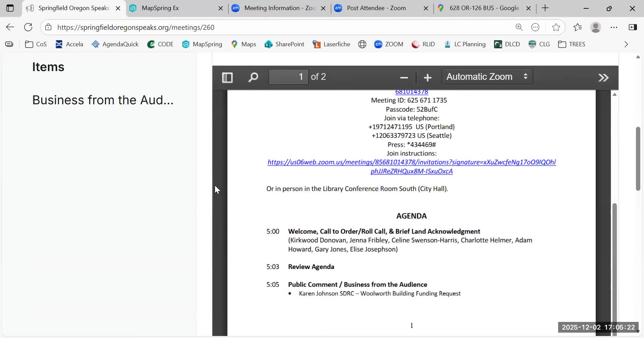Add this page to favorites
The image size is (644, 338).
556,27
